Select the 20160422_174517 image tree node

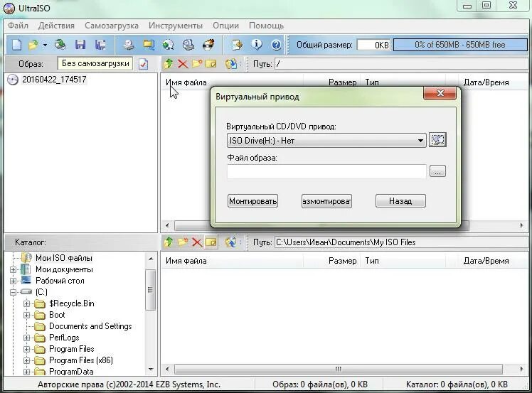(54, 80)
